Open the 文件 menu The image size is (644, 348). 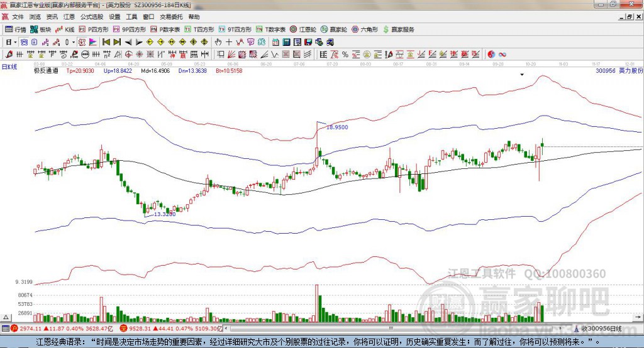coord(18,17)
